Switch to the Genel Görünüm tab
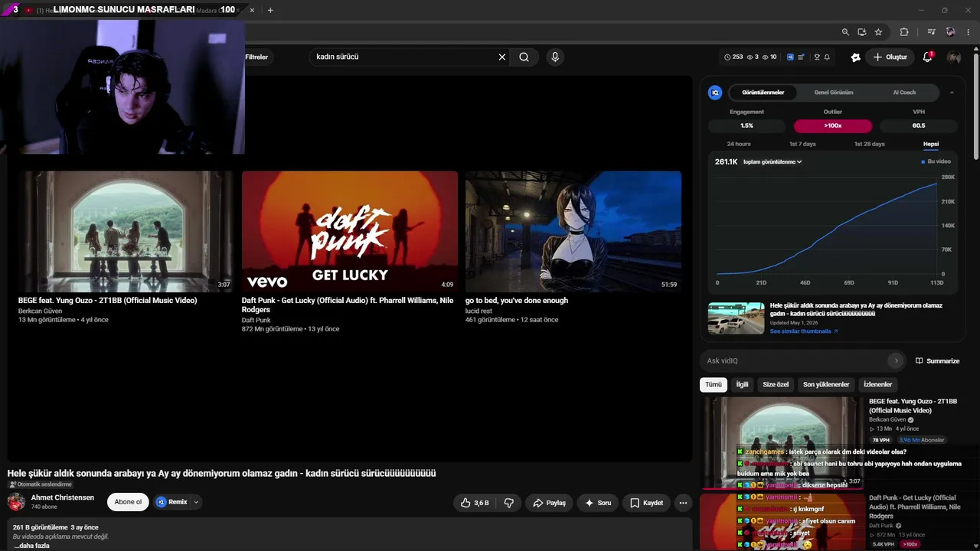This screenshot has width=980, height=551. coord(834,93)
